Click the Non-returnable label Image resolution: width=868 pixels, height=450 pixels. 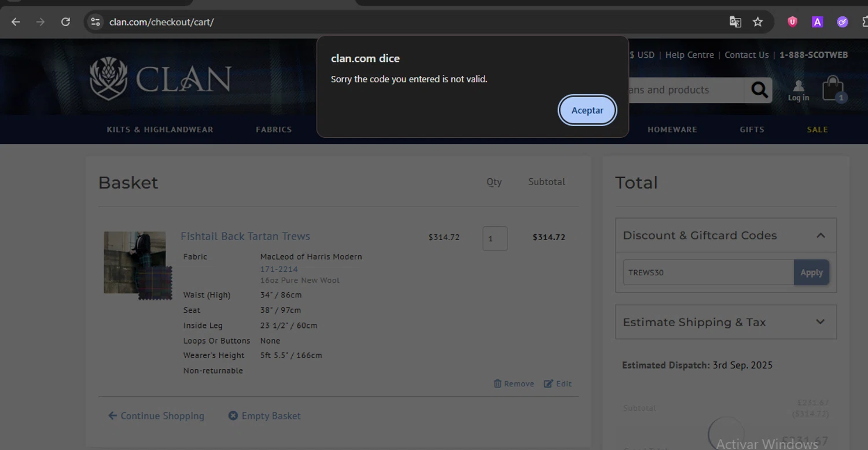pos(213,371)
